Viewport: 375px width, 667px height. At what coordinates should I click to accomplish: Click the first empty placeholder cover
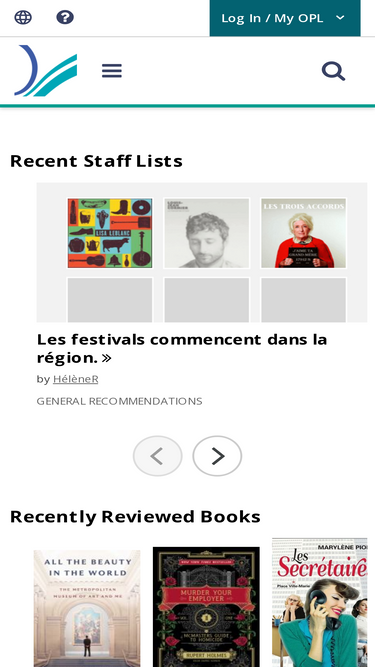click(110, 300)
